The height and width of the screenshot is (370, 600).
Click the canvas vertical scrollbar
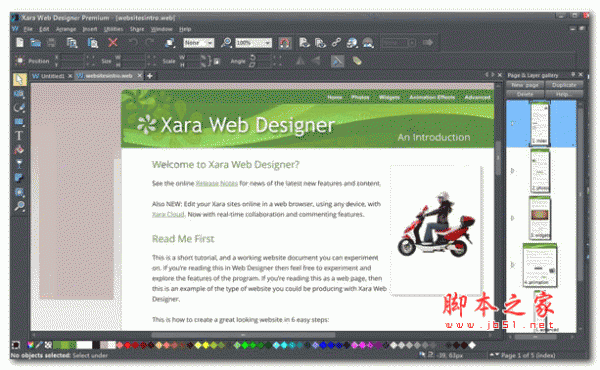click(498, 158)
